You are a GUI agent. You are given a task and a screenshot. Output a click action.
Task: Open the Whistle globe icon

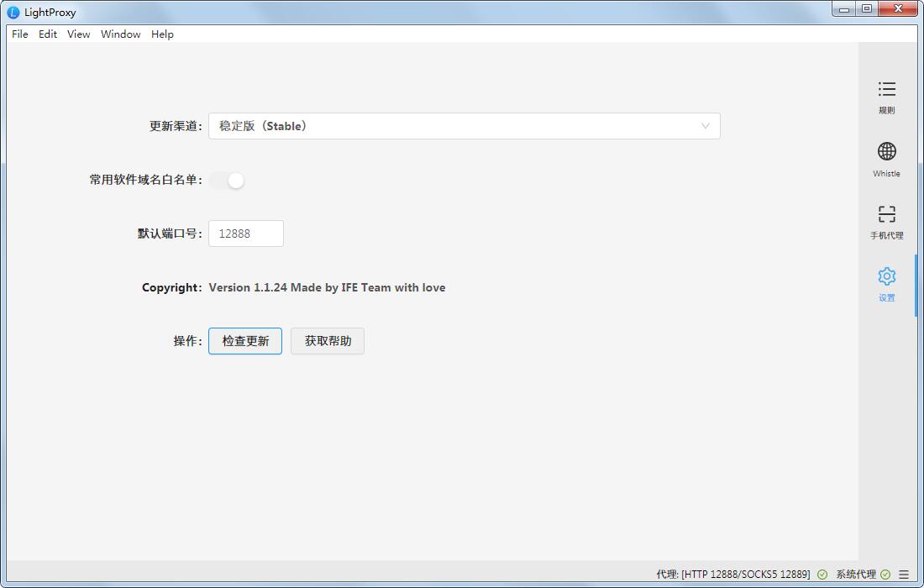[x=886, y=151]
